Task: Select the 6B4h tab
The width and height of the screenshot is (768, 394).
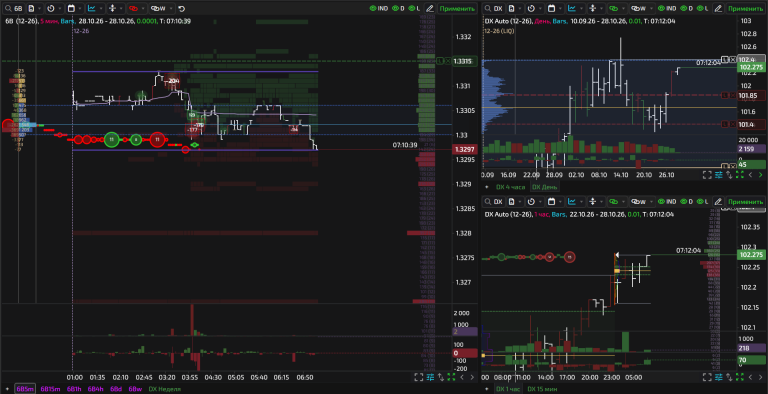Action: click(96, 389)
